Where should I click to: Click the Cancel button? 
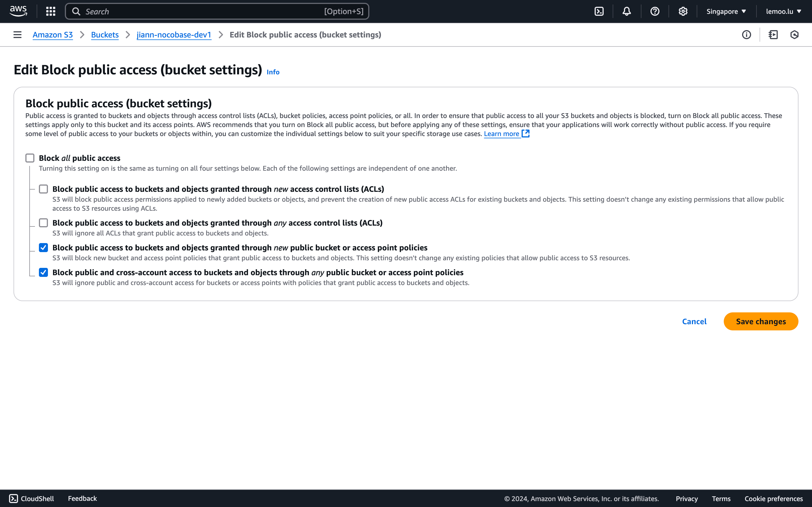[x=694, y=321]
